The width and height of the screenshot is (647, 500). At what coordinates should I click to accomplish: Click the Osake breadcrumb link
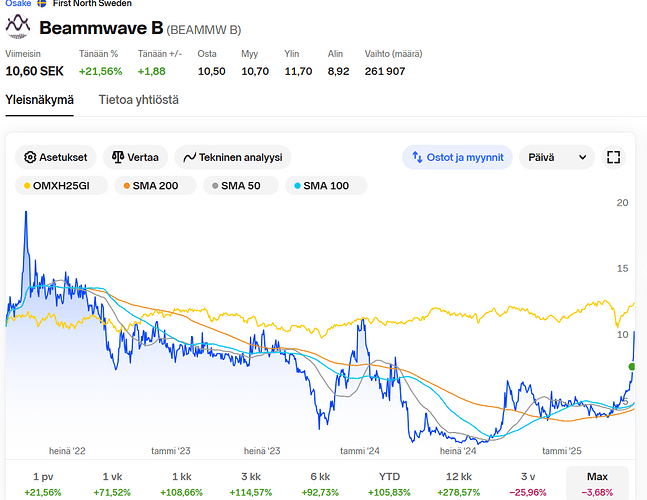point(18,3)
